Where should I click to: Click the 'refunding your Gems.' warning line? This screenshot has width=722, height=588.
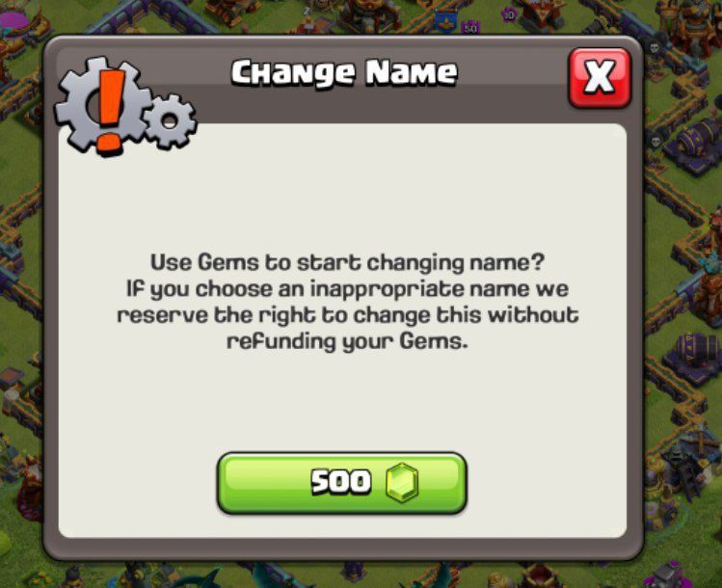tap(348, 342)
